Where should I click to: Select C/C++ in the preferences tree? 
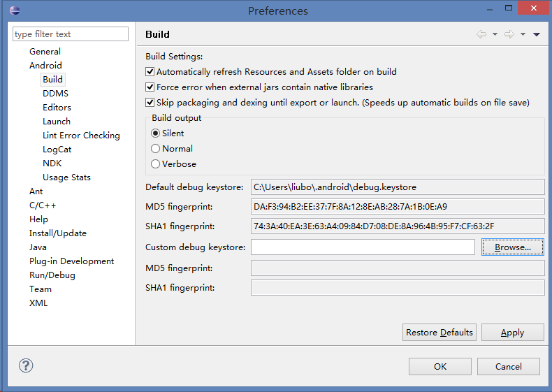(43, 205)
